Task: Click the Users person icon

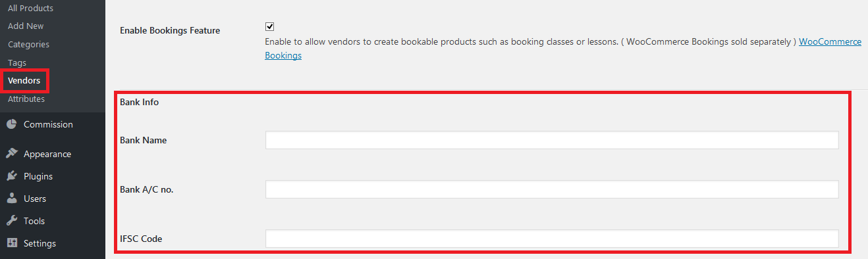Action: pyautogui.click(x=11, y=199)
